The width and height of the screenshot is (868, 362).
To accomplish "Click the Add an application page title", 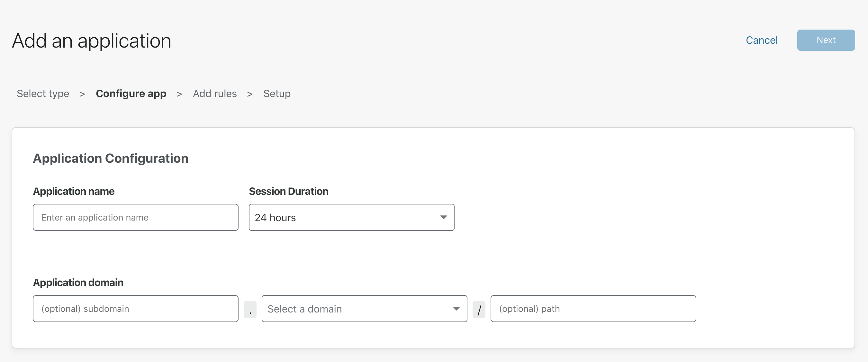I will tap(91, 41).
